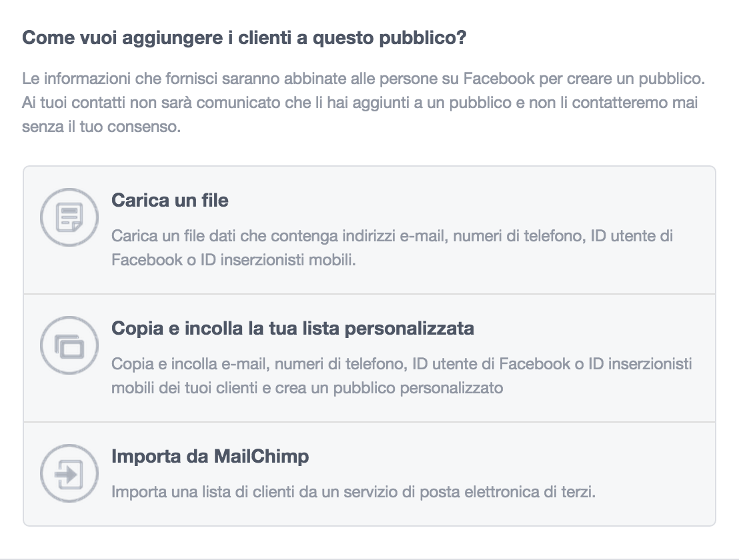Click the overlapping-windows copy and paste icon
The height and width of the screenshot is (560, 739).
click(69, 345)
